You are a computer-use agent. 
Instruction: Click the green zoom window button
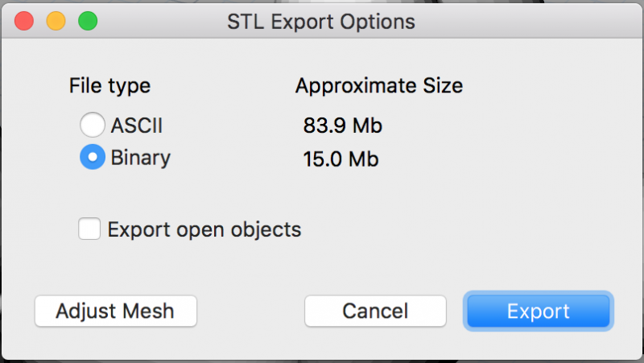pyautogui.click(x=87, y=22)
